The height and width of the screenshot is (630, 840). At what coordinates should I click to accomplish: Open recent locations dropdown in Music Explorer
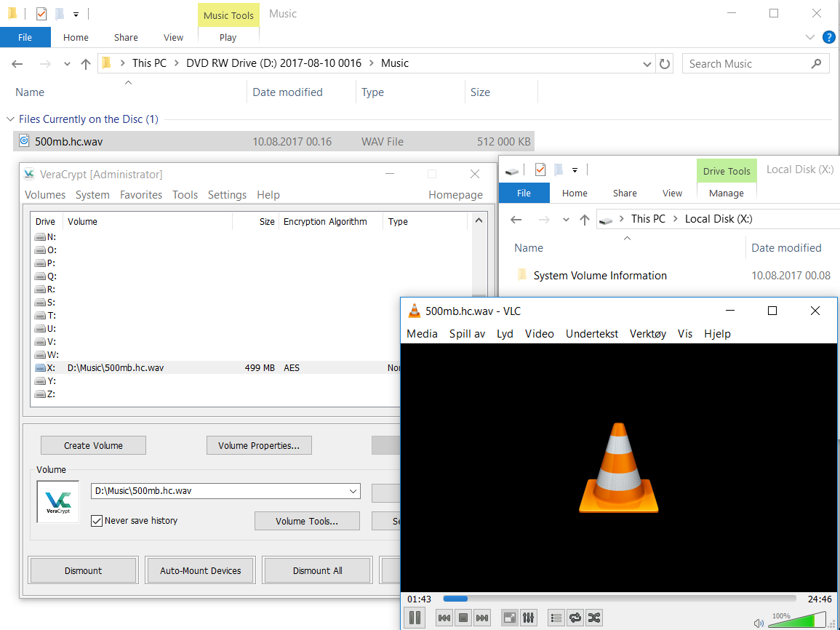click(x=67, y=64)
